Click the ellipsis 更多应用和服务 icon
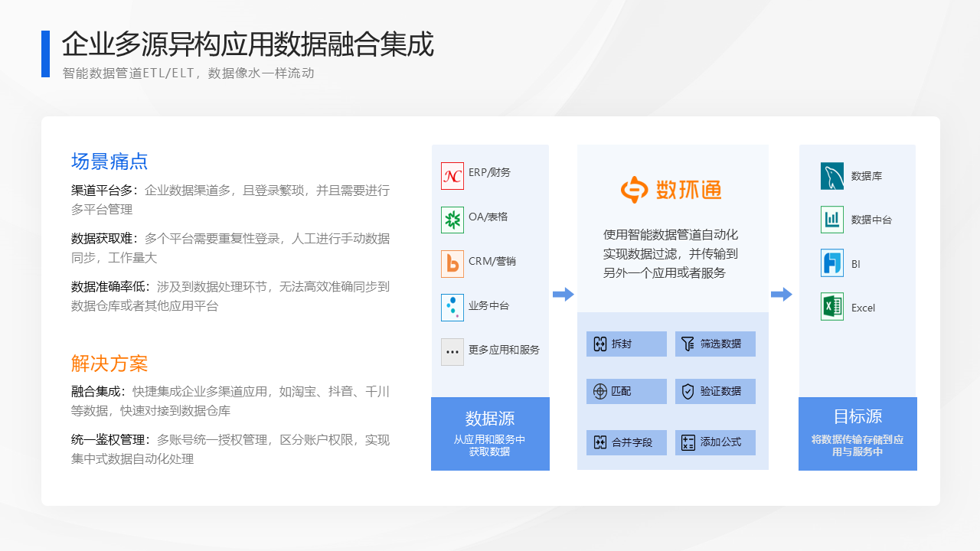Screen dimensions: 980x551 (452, 352)
